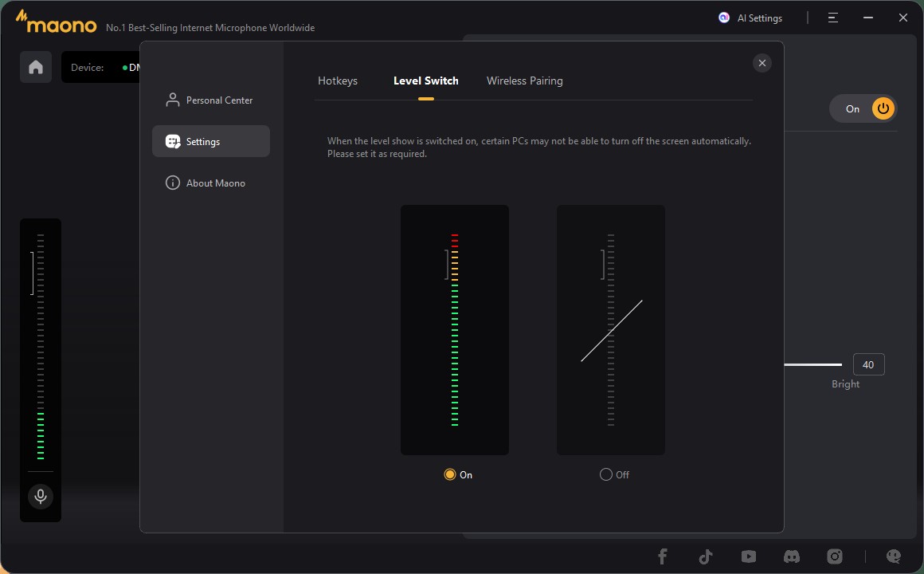Open the Facebook social link icon
Screen dimensions: 924x574
(662, 556)
